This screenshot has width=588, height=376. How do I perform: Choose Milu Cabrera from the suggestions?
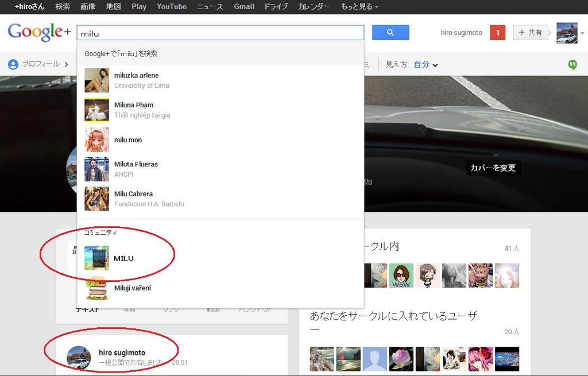point(220,199)
